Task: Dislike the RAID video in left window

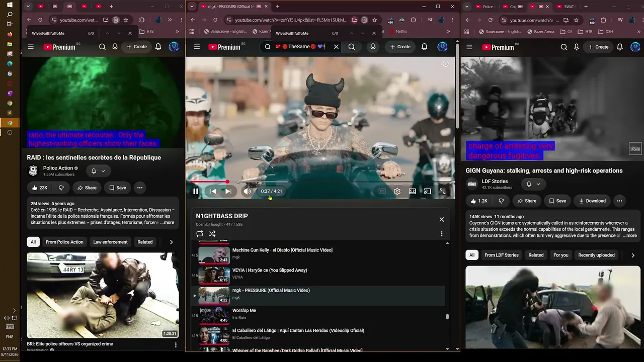Action: pyautogui.click(x=61, y=188)
